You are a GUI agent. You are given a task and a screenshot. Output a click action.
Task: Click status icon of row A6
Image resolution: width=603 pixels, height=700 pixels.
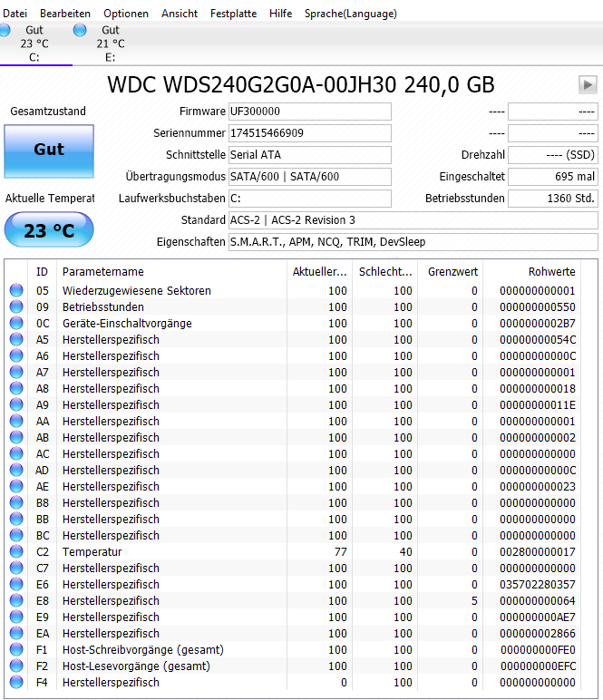(x=16, y=355)
